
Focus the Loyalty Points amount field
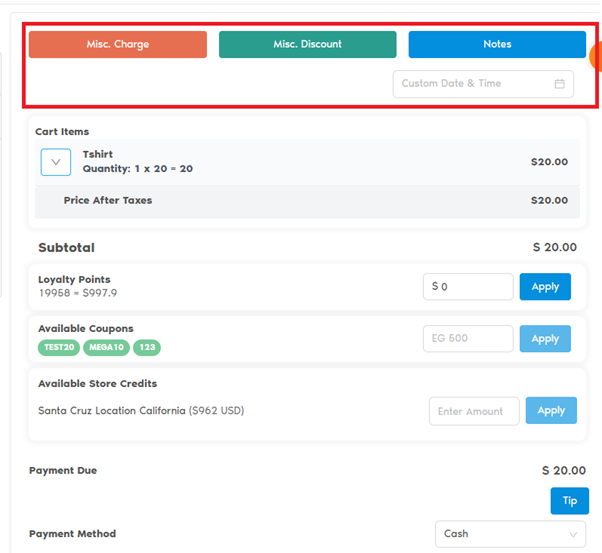tap(468, 286)
